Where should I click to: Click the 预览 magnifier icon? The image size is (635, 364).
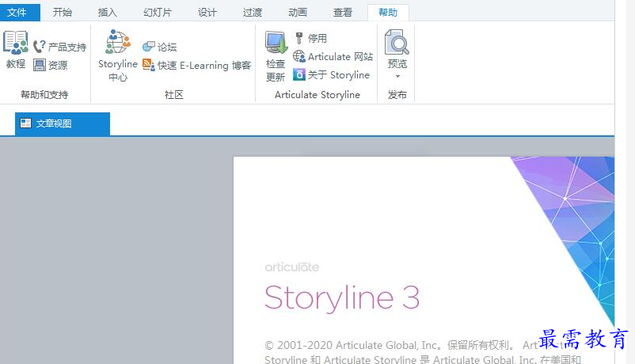coord(397,42)
